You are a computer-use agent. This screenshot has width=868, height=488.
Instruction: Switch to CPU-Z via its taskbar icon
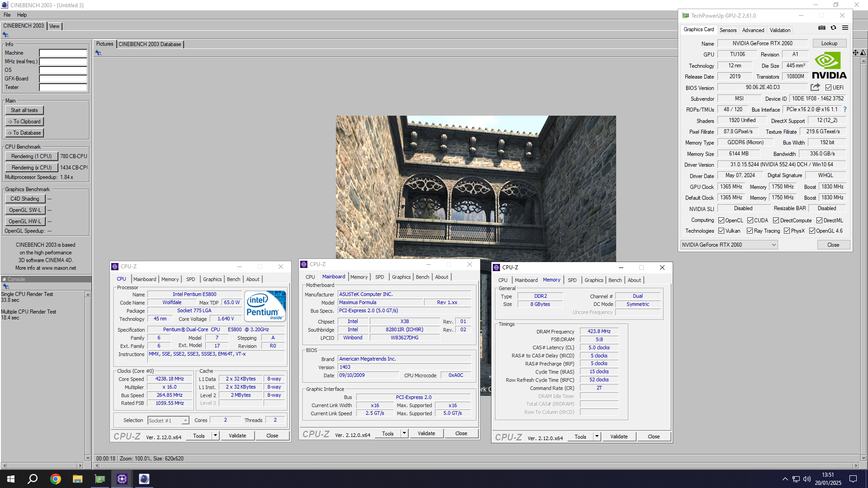pyautogui.click(x=122, y=479)
